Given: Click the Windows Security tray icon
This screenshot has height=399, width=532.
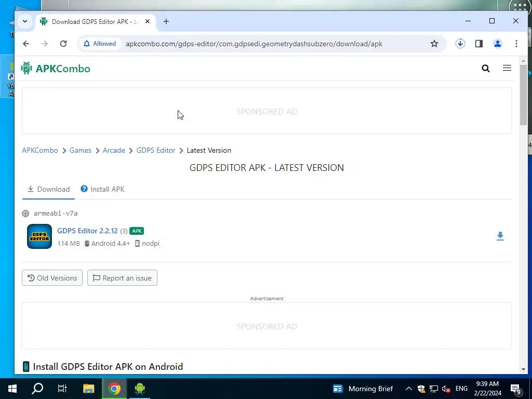Looking at the screenshot, I should pyautogui.click(x=421, y=389).
